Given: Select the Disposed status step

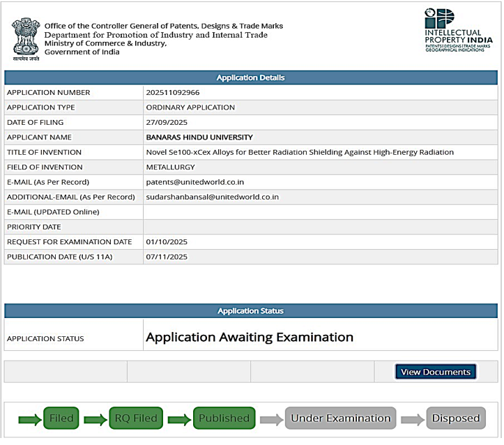Looking at the screenshot, I should (x=456, y=418).
